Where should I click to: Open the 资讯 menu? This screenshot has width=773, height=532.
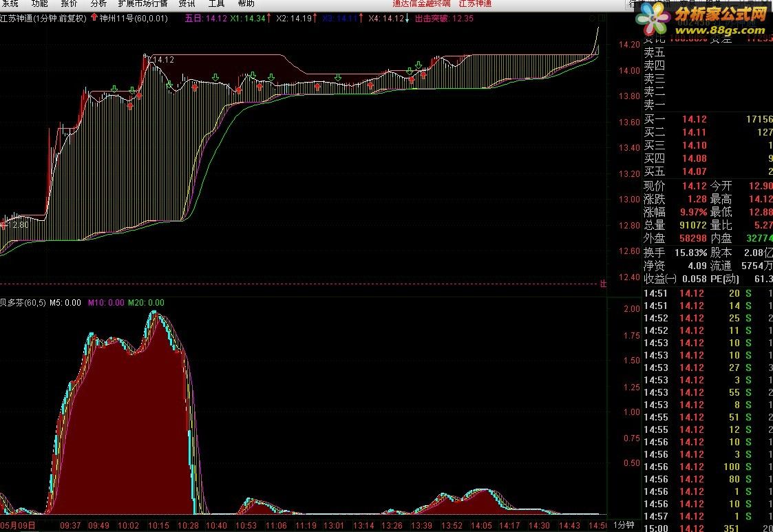pyautogui.click(x=187, y=3)
